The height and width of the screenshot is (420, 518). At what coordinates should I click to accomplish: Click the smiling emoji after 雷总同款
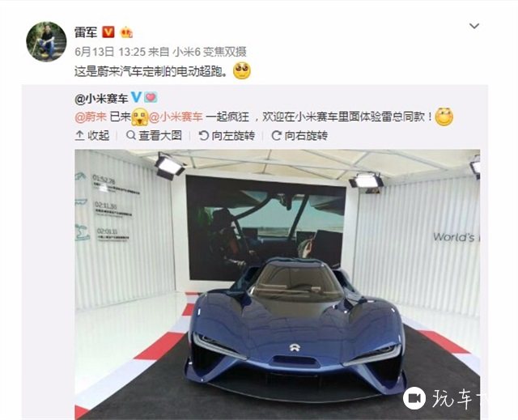444,117
